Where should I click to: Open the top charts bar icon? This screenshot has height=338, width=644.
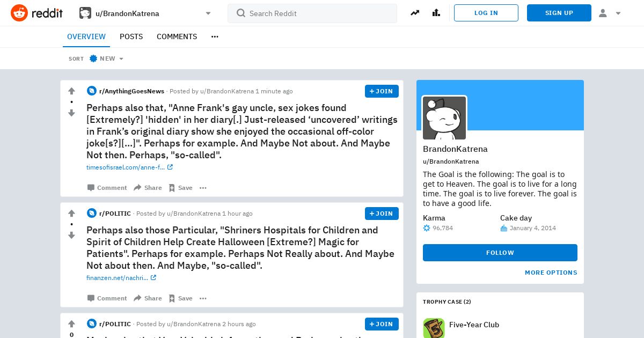pos(436,13)
